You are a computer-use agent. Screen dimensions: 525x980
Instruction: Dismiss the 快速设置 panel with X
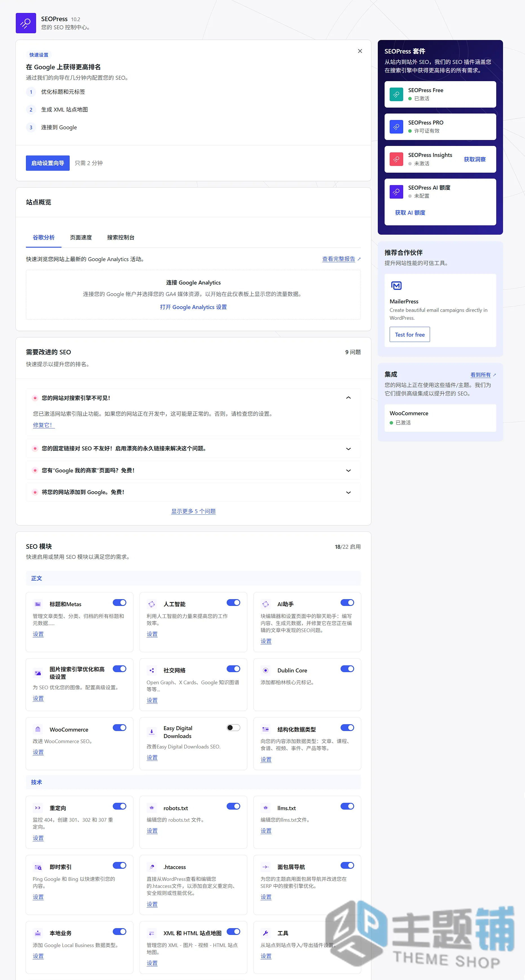[360, 51]
